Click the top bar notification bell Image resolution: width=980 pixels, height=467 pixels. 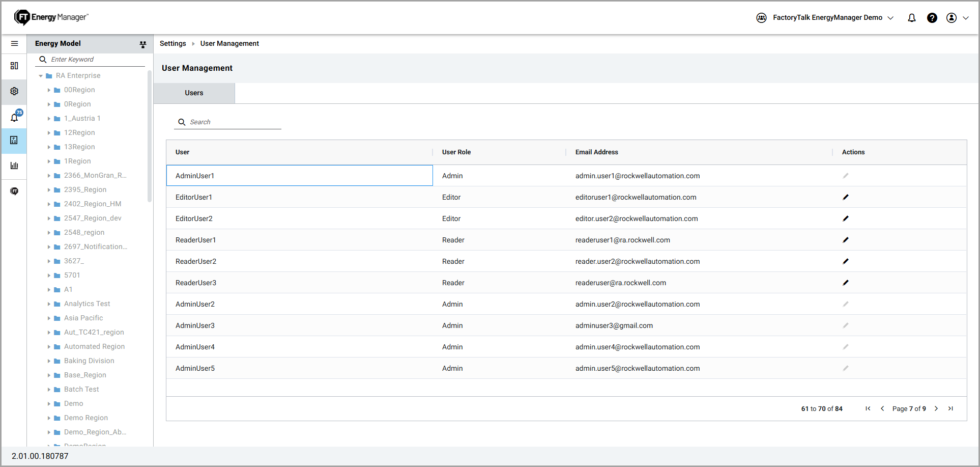tap(911, 18)
